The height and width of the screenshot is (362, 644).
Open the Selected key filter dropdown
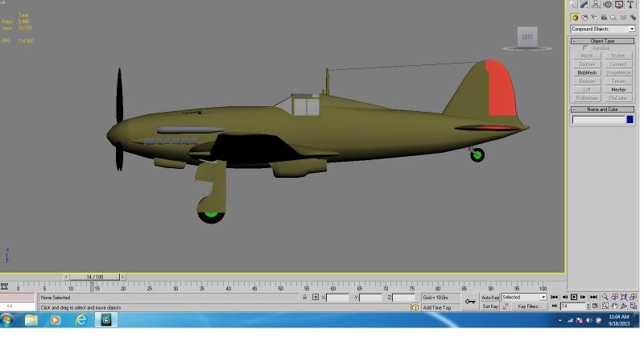[x=524, y=297]
